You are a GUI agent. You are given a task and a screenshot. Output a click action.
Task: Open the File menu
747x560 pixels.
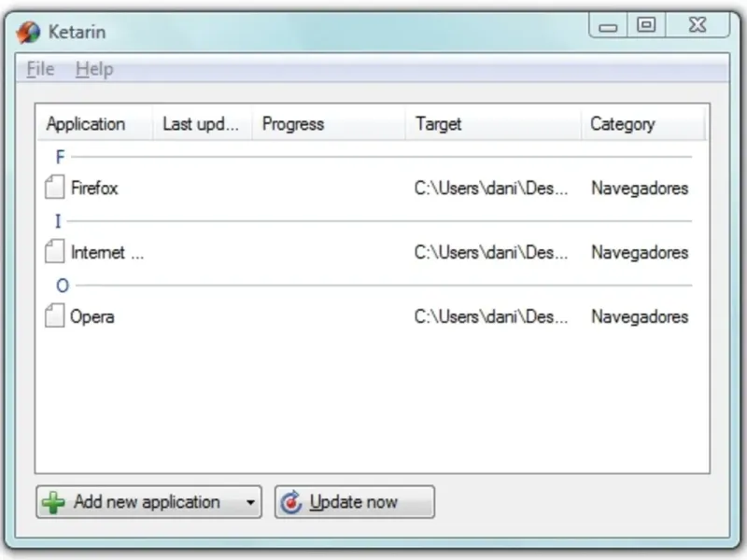(40, 69)
